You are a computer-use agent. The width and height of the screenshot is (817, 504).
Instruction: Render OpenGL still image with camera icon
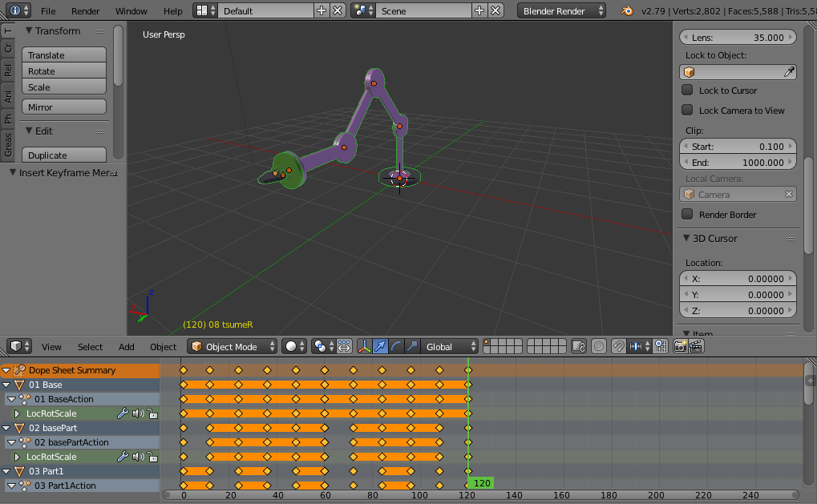[x=680, y=346]
